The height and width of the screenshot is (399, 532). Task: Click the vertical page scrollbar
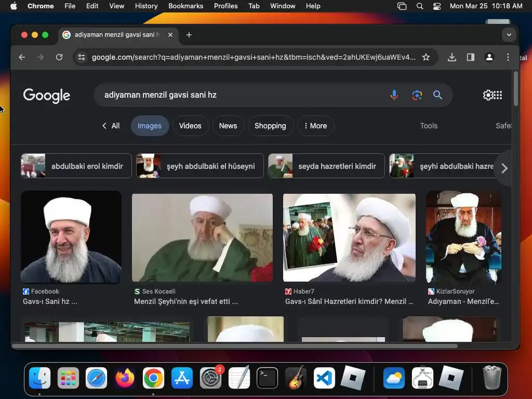pos(516,89)
